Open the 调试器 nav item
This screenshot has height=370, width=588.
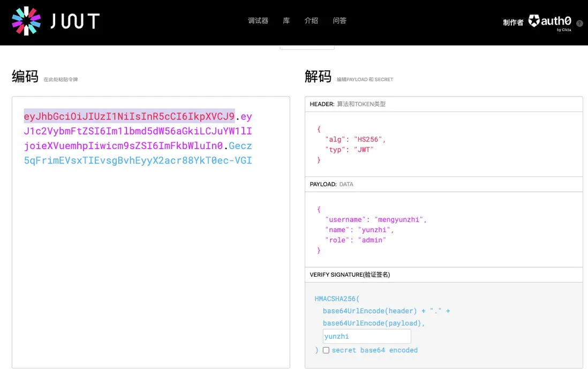point(258,21)
